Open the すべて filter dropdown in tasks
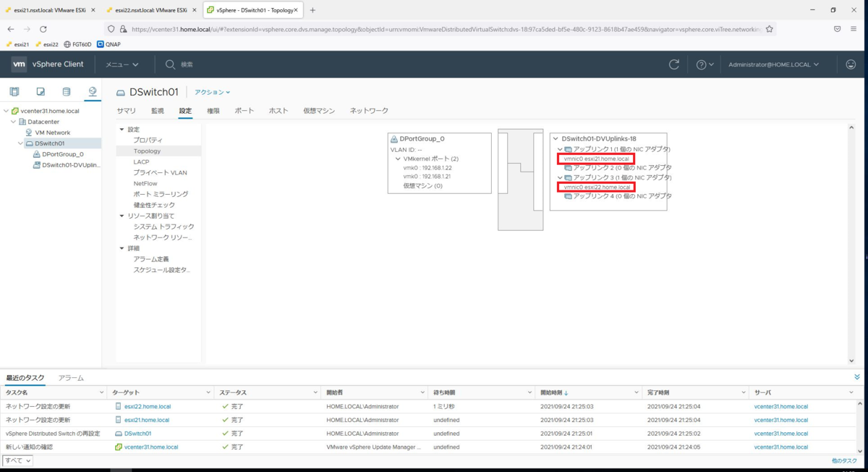This screenshot has width=868, height=472. pyautogui.click(x=17, y=460)
